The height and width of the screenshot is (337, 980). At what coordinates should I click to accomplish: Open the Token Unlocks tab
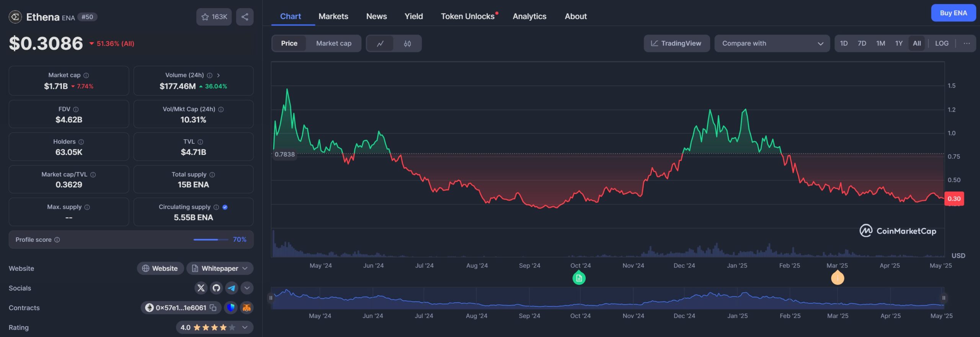click(x=467, y=16)
